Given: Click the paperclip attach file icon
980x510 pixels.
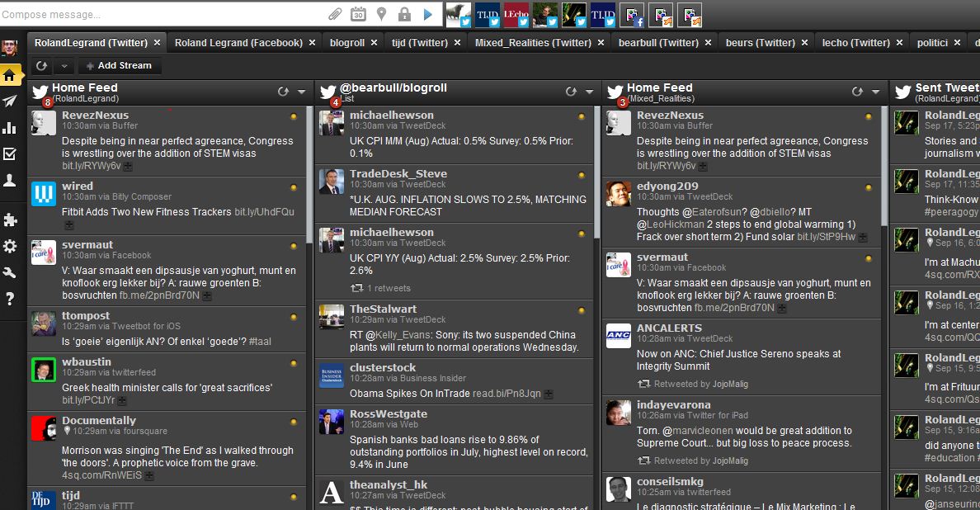Looking at the screenshot, I should click(x=336, y=14).
